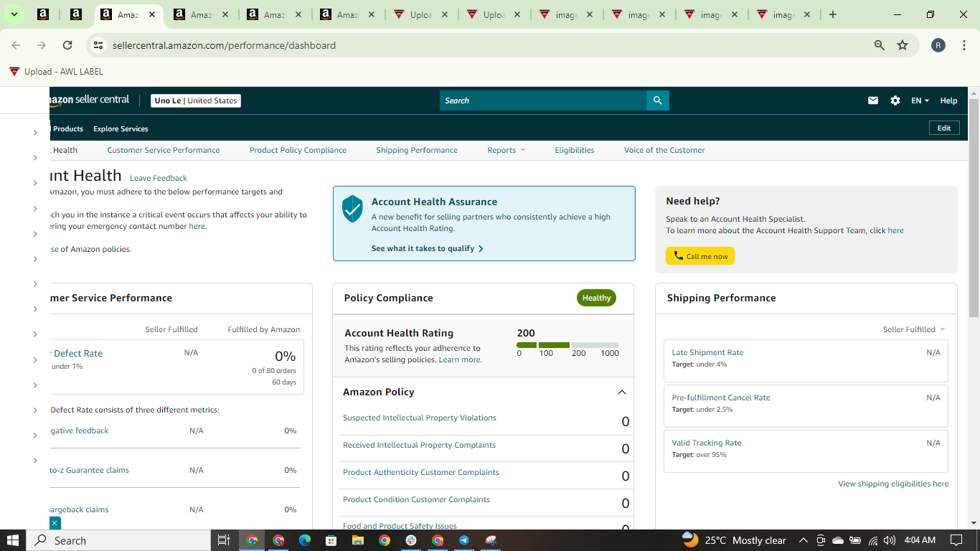The width and height of the screenshot is (980, 551).
Task: Open Pre-fulfillment Cancel Rate link
Action: [x=721, y=397]
